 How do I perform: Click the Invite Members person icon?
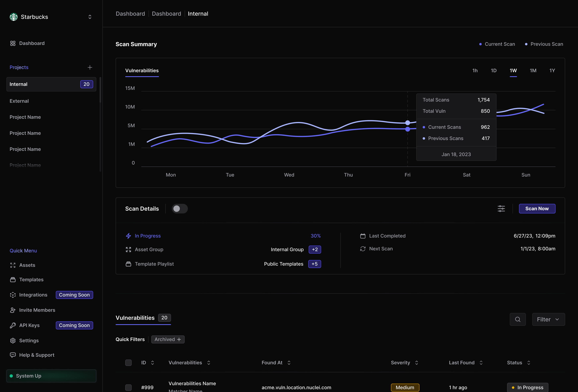point(13,310)
